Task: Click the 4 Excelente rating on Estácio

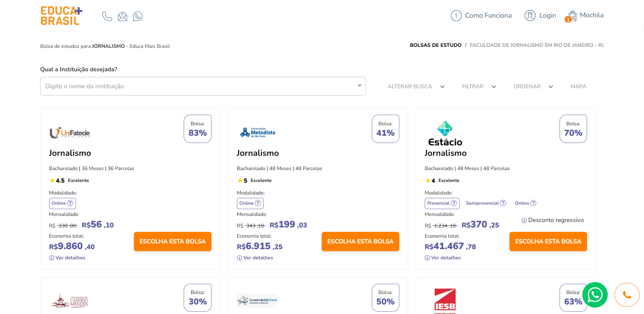Action: pyautogui.click(x=442, y=181)
